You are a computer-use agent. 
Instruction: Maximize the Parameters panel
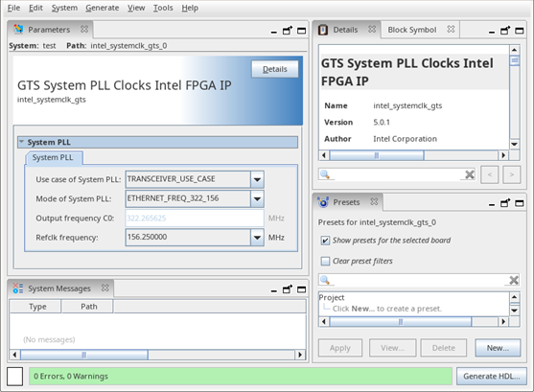pos(301,31)
